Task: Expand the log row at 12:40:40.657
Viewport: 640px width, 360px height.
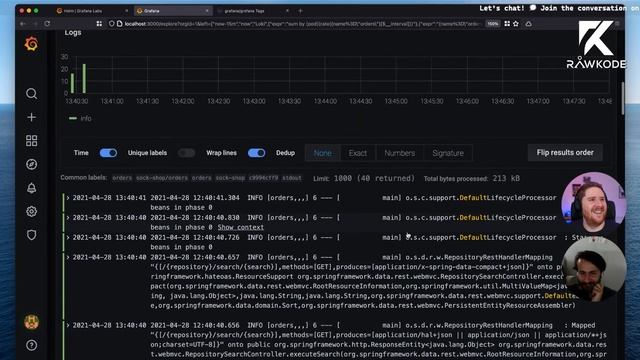Action: click(x=68, y=258)
